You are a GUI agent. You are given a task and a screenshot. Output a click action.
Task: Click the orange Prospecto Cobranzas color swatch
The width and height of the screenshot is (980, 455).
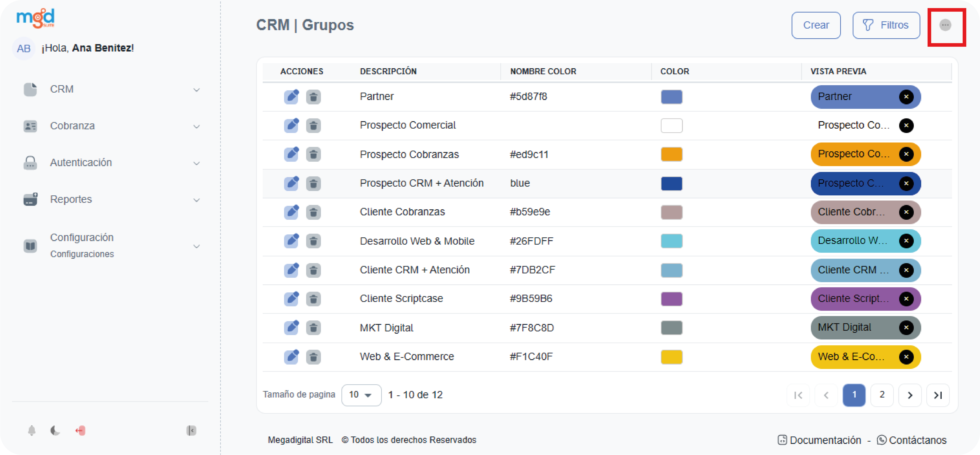[x=671, y=154]
